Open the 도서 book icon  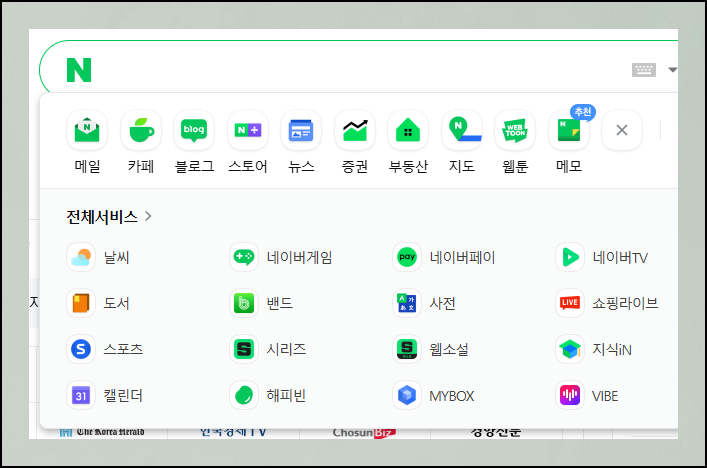[x=81, y=303]
